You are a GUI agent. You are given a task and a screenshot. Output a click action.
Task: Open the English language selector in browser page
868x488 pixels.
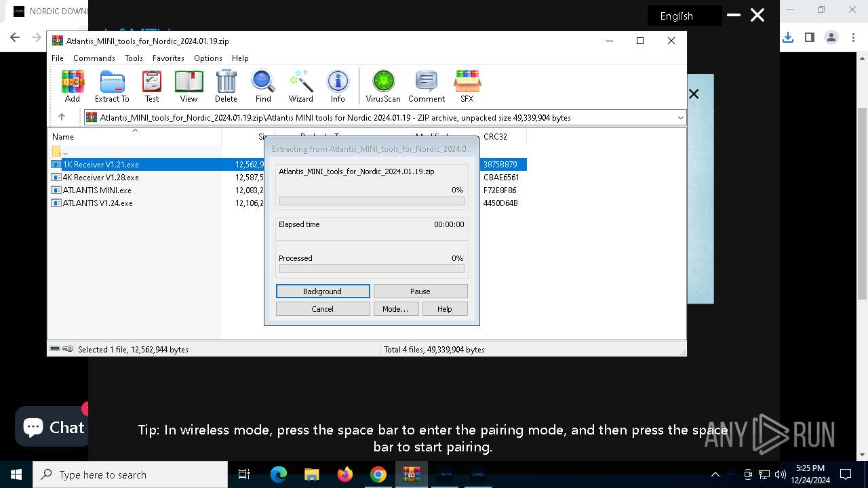[x=684, y=16]
